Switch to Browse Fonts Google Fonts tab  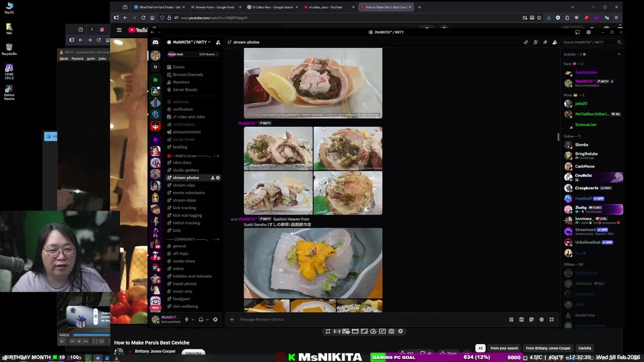click(x=215, y=7)
